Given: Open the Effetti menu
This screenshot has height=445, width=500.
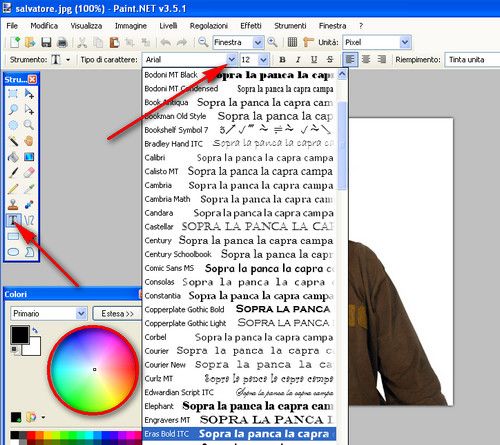Looking at the screenshot, I should tap(251, 26).
